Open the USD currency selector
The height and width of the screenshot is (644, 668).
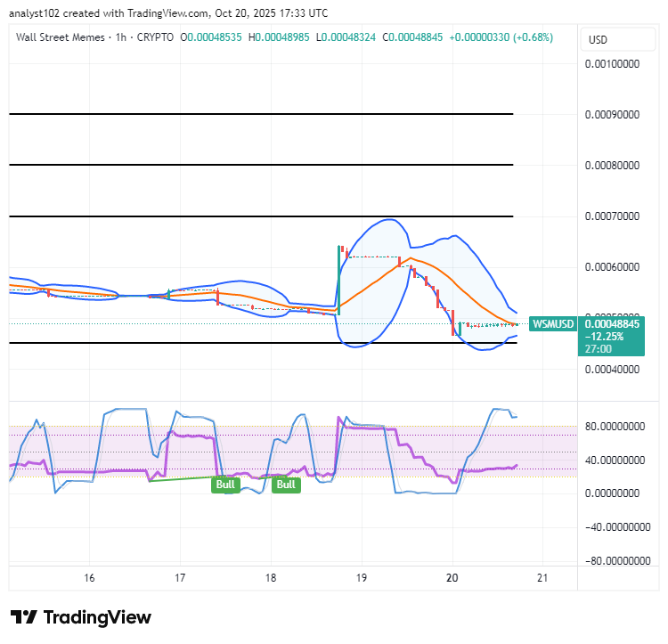pyautogui.click(x=618, y=39)
